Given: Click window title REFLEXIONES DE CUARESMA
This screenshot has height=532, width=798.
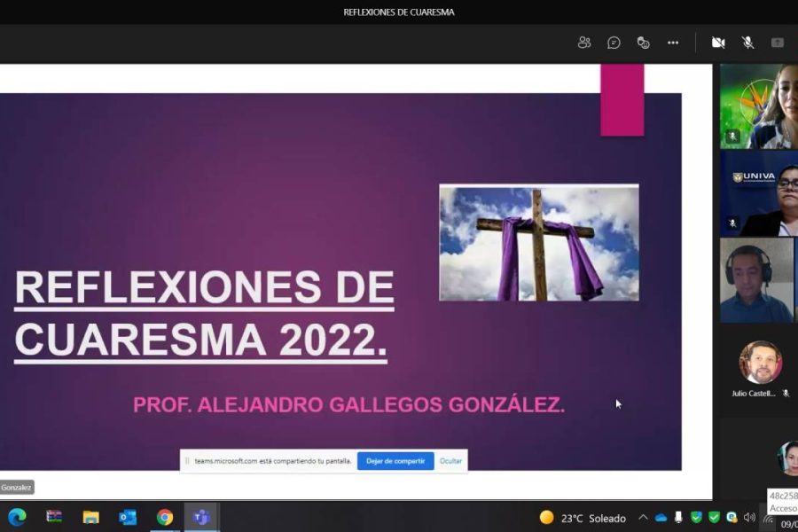Looking at the screenshot, I should (399, 12).
